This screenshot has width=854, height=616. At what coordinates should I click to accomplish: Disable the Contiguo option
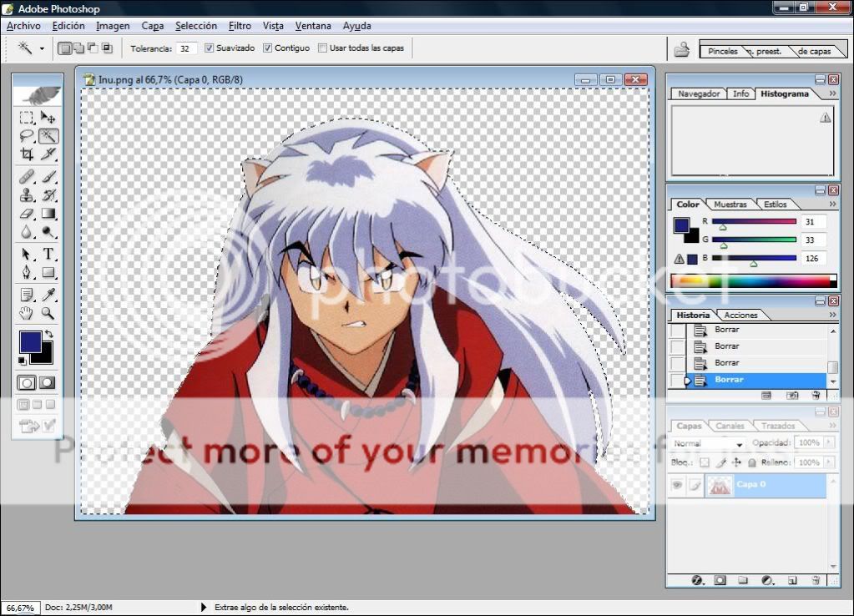point(268,48)
